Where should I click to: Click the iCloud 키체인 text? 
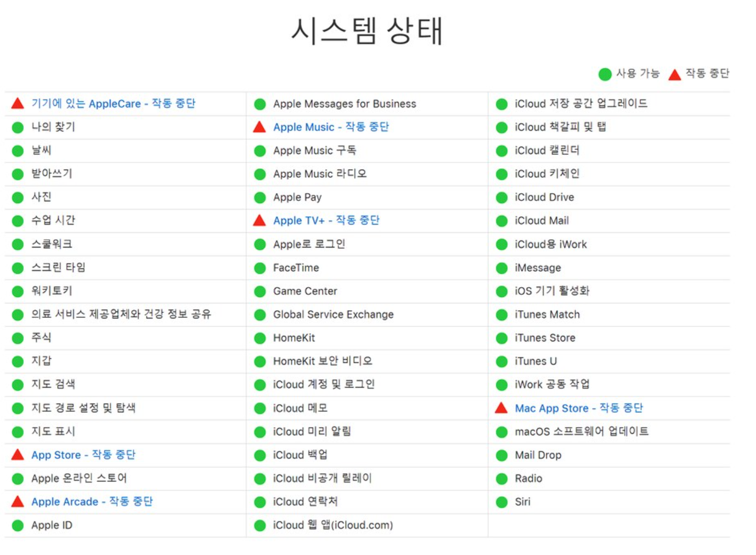[x=547, y=173]
